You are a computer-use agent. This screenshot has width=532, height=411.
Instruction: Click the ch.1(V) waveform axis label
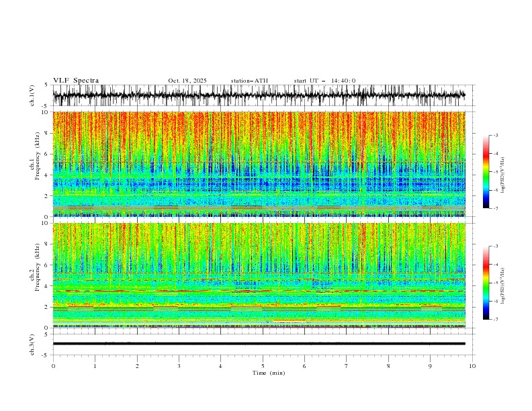pos(32,95)
